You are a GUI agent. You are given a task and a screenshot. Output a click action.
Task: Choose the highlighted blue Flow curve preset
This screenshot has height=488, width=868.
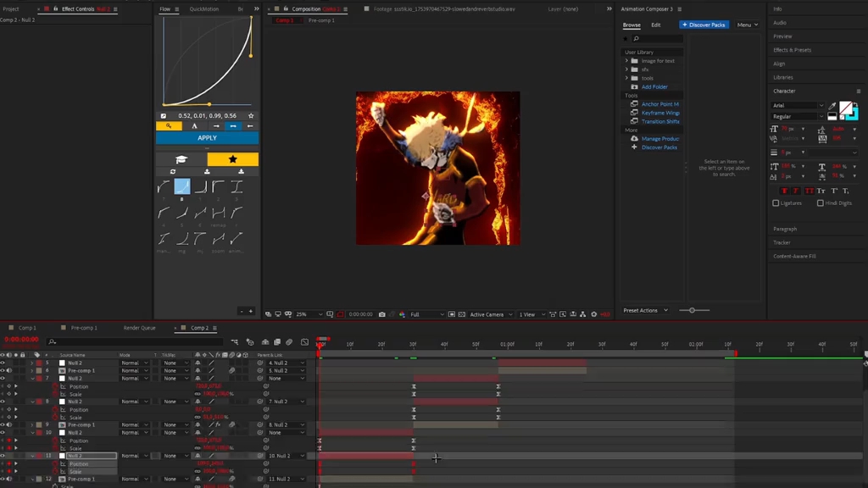(x=182, y=186)
